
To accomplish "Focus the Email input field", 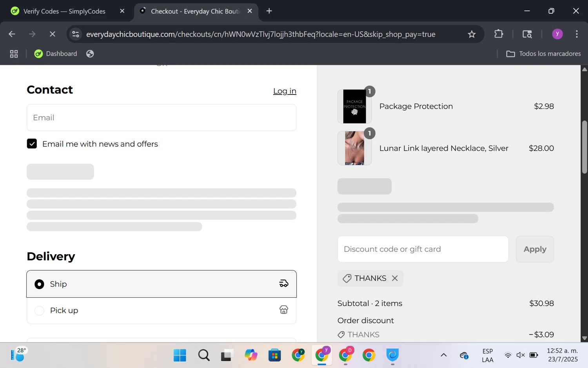I will click(x=162, y=118).
